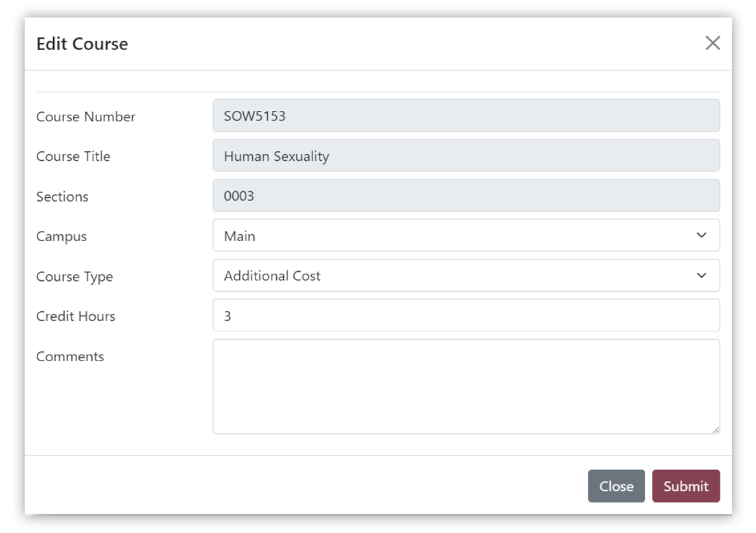Click the Sections label
Image resolution: width=756 pixels, height=533 pixels.
[x=62, y=196]
